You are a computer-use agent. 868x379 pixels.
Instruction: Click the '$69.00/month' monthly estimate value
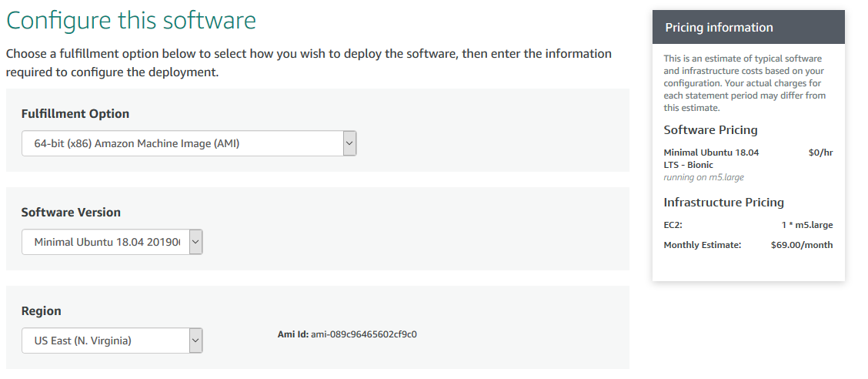tap(802, 245)
